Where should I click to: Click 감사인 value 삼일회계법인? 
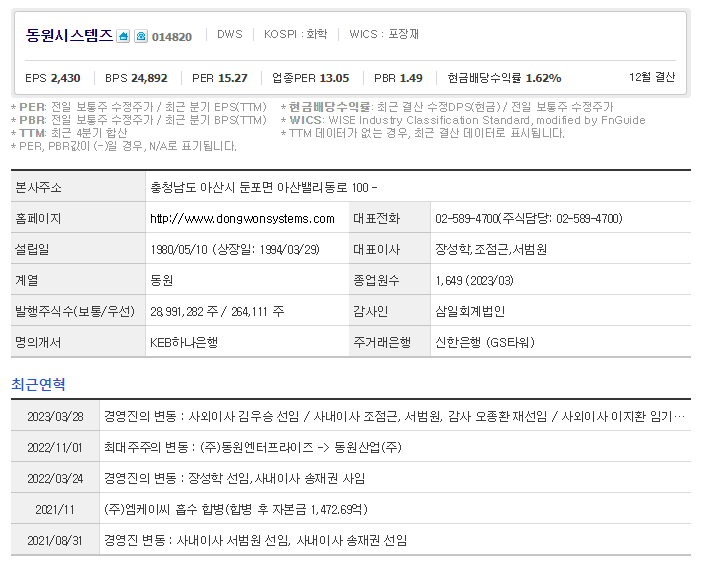470,312
